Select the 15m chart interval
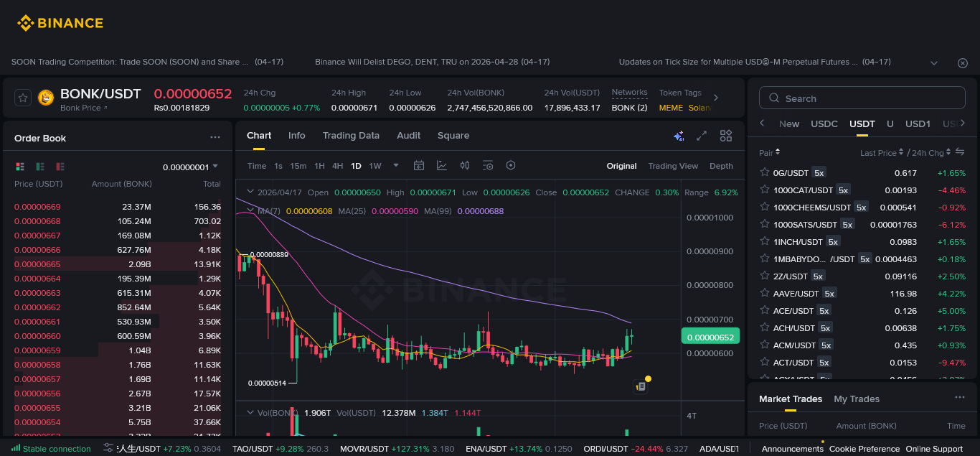Viewport: 980px width, 456px height. [298, 166]
